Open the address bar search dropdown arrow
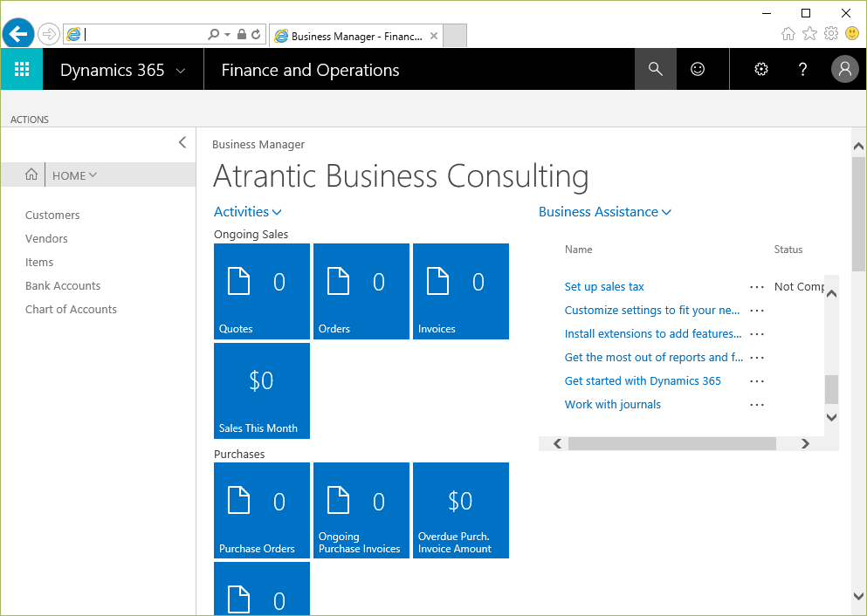The width and height of the screenshot is (867, 616). [x=227, y=34]
